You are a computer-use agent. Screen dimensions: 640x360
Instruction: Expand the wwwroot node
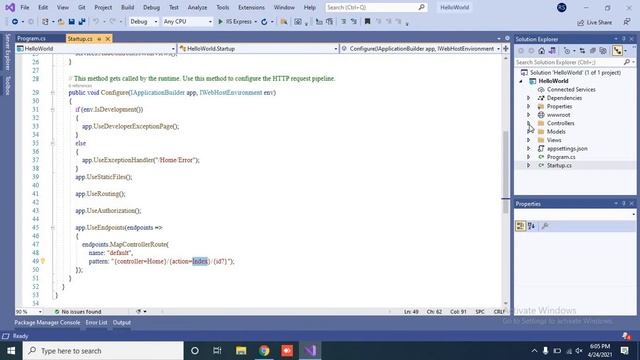click(x=529, y=115)
